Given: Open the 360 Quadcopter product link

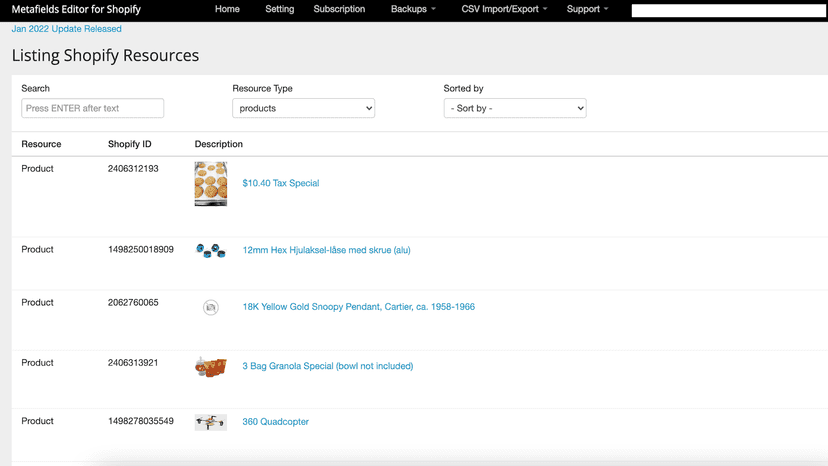Looking at the screenshot, I should coord(275,422).
